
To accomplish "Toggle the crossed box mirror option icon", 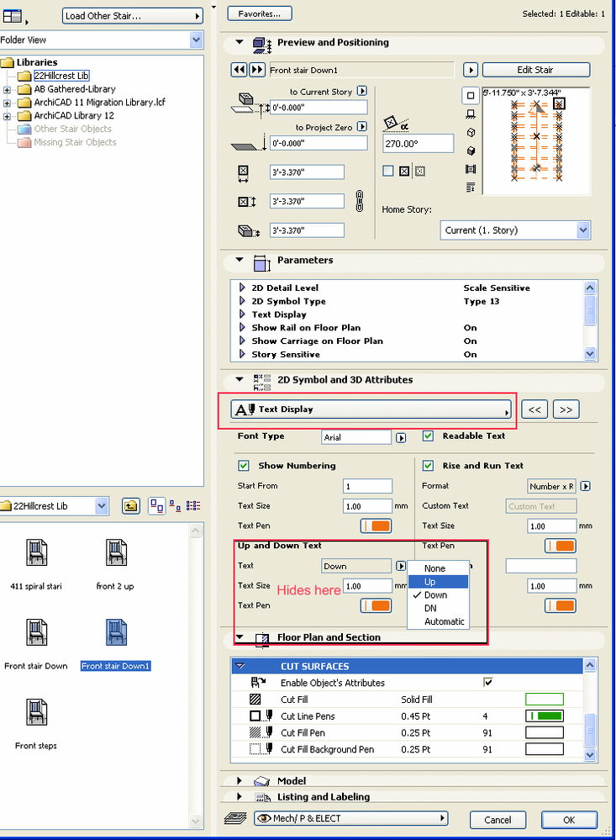I will click(404, 171).
